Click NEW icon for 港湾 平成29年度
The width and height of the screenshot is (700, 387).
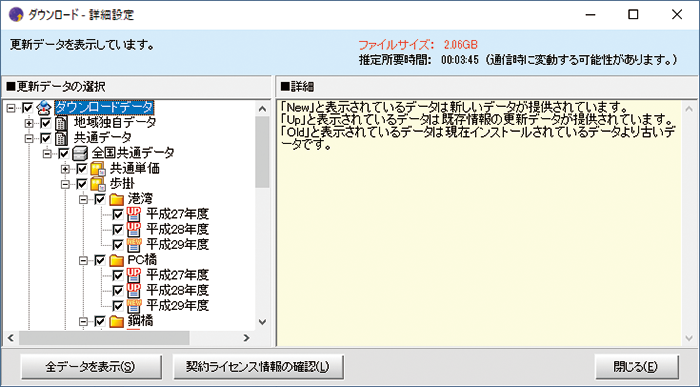[134, 245]
